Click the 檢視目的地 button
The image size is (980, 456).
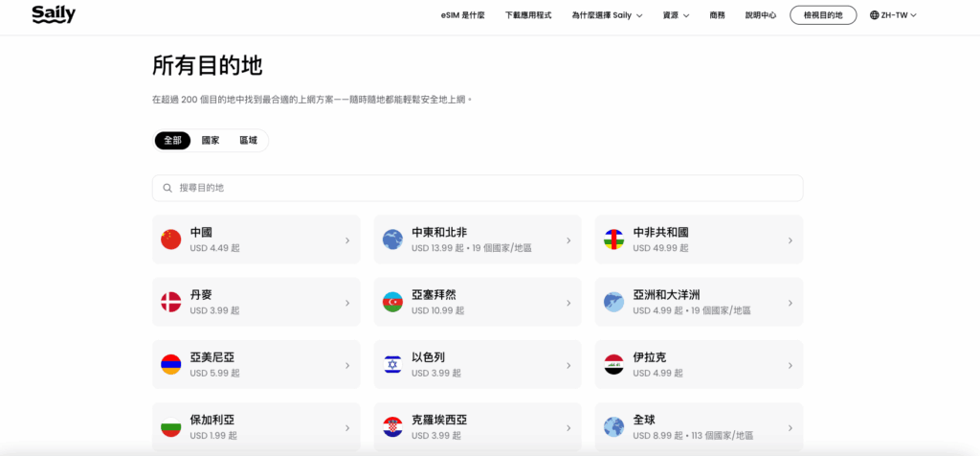pyautogui.click(x=823, y=15)
